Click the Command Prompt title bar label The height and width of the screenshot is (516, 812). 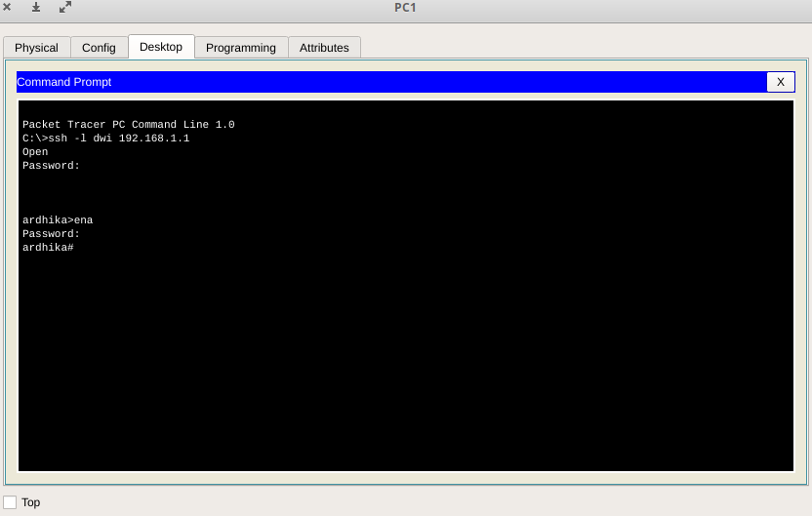(64, 82)
